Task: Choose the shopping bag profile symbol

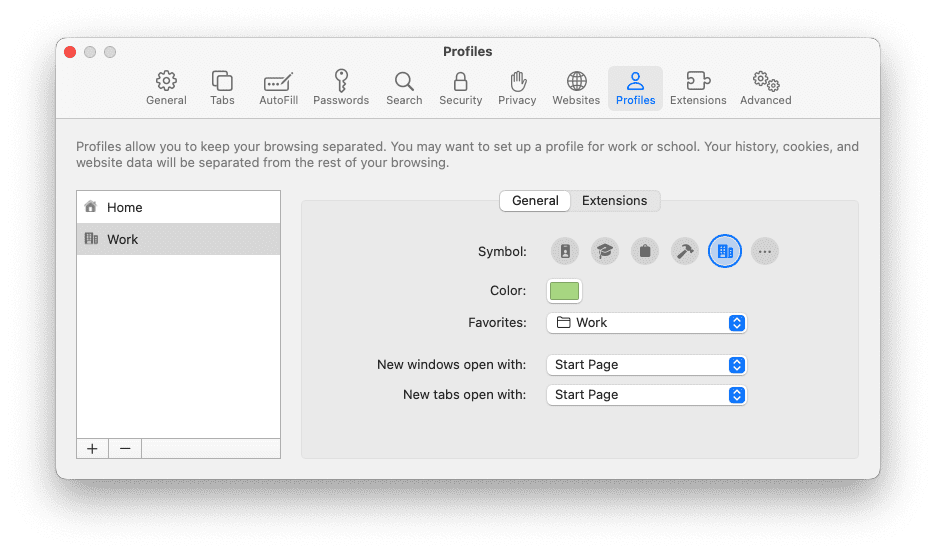Action: pyautogui.click(x=645, y=251)
